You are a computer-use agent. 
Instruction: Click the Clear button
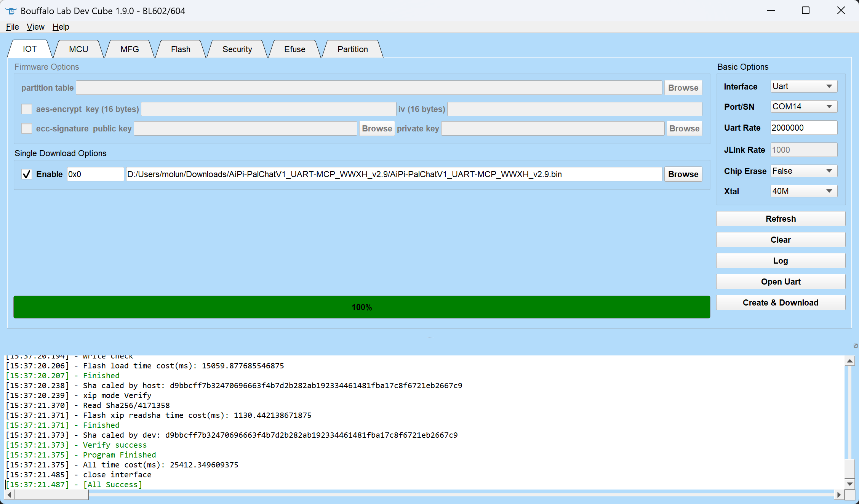coord(781,240)
